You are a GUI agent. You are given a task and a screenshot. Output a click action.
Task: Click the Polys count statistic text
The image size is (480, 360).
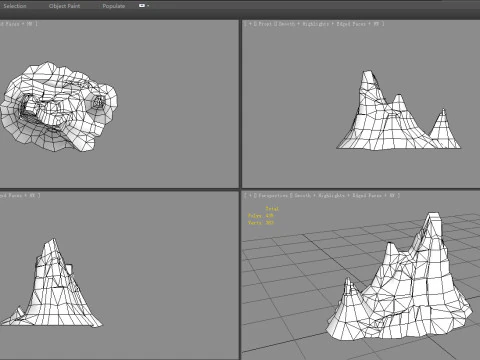coord(261,216)
